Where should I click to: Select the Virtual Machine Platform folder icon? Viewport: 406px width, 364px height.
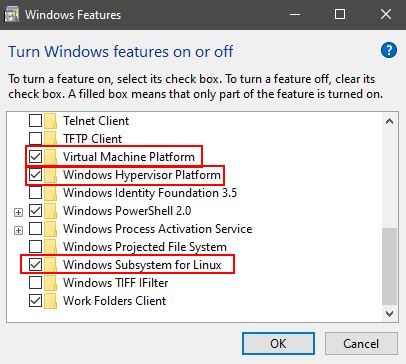tap(51, 157)
